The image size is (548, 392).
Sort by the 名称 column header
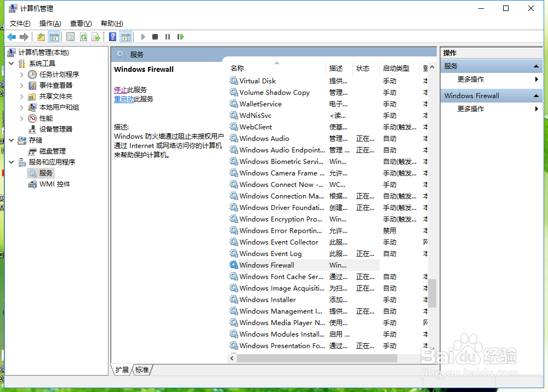[277, 68]
